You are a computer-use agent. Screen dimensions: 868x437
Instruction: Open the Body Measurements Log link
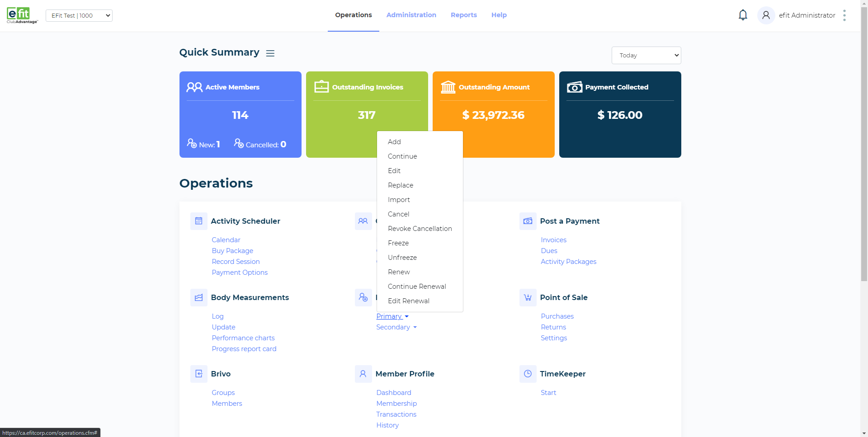(x=217, y=316)
